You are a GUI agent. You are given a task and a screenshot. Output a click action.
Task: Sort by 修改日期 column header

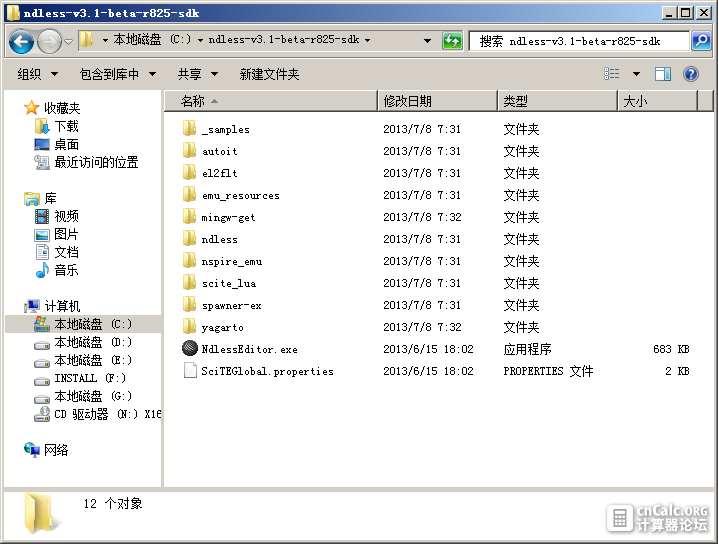438,101
